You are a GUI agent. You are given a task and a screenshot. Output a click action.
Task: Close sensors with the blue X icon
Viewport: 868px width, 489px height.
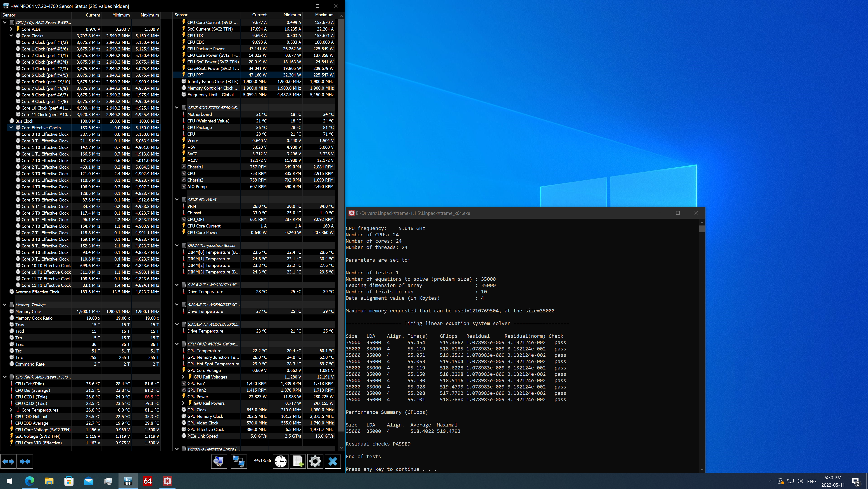333,461
